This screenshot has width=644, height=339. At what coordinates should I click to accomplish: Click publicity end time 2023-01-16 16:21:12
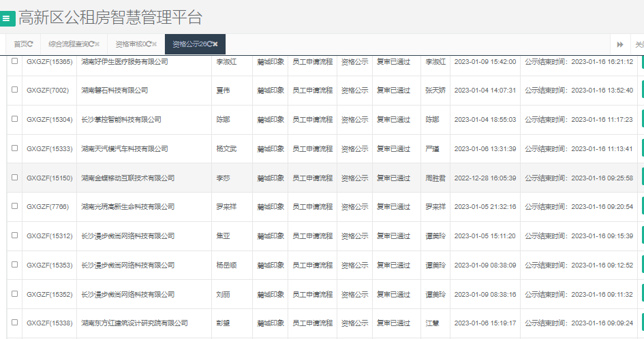(602, 61)
